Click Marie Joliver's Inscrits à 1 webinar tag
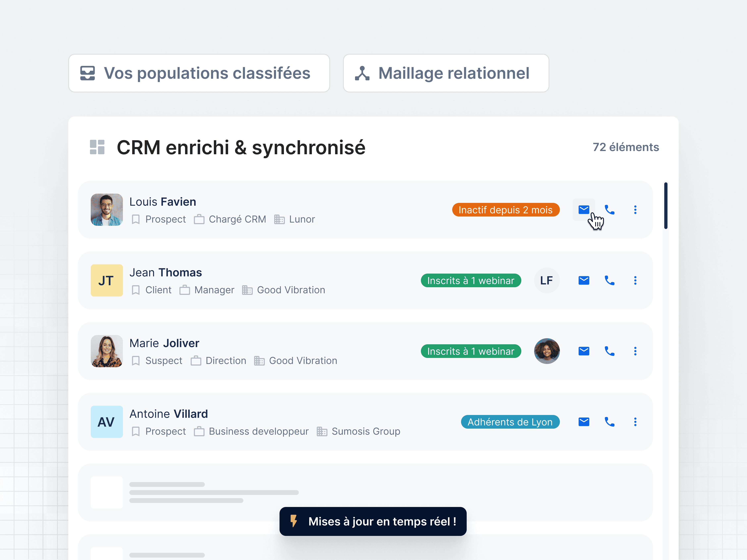This screenshot has width=747, height=560. click(471, 351)
